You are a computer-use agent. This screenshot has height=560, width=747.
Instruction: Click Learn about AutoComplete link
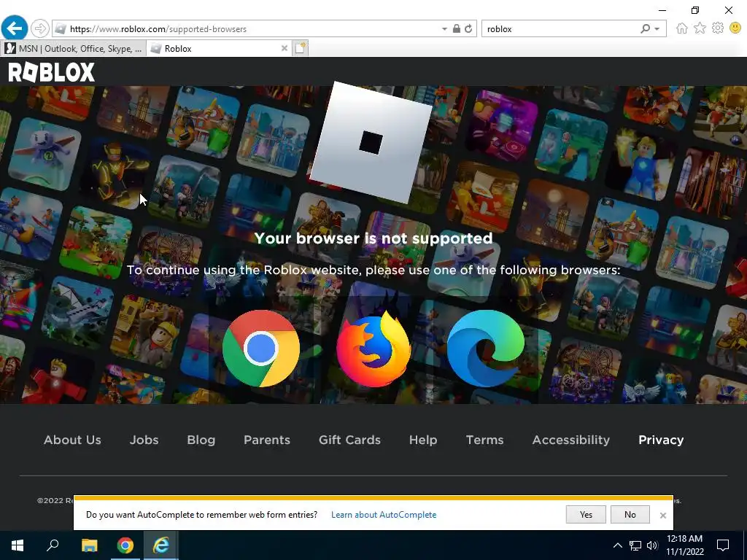[x=384, y=514]
